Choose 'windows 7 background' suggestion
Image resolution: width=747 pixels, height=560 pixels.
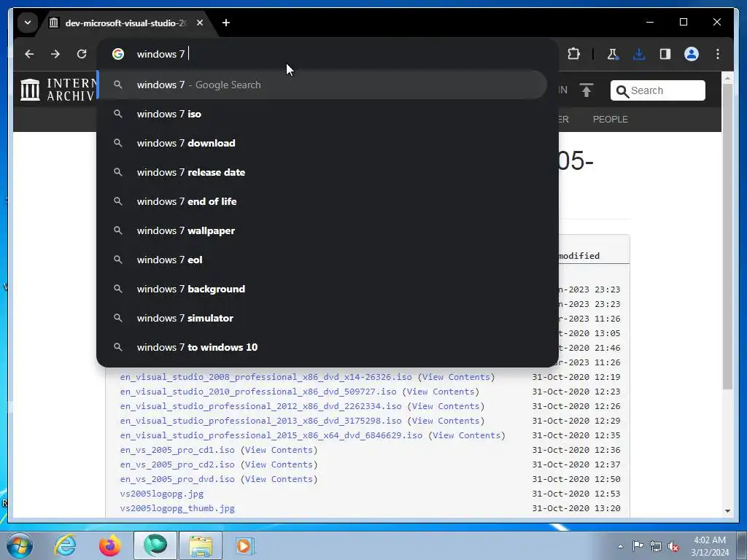[322, 289]
